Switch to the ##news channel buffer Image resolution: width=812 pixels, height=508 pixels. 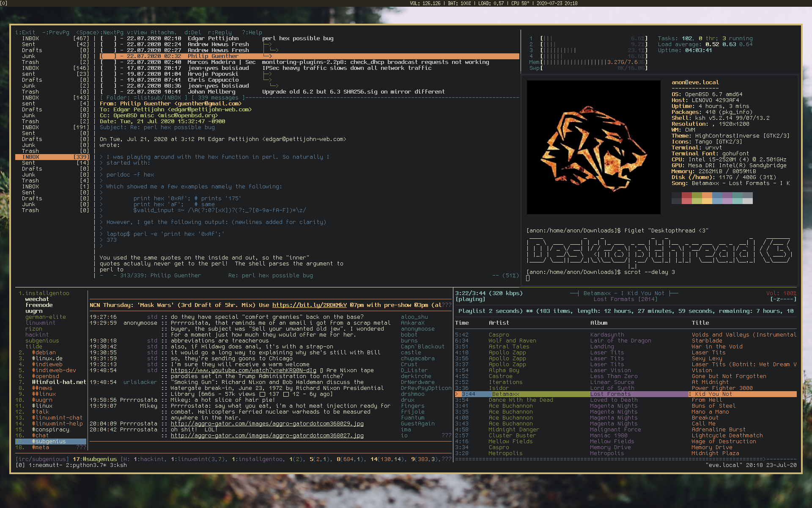(x=42, y=388)
